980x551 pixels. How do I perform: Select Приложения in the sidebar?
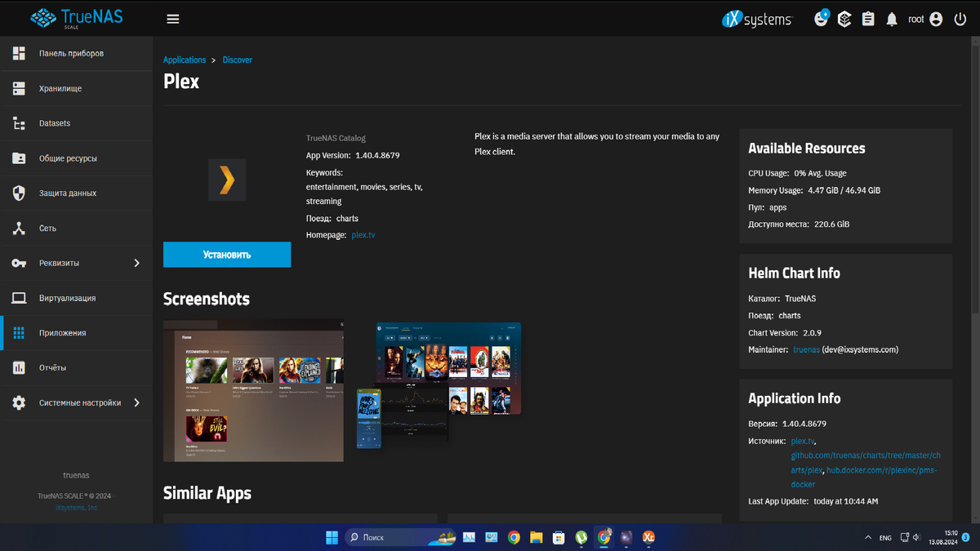pyautogui.click(x=76, y=333)
